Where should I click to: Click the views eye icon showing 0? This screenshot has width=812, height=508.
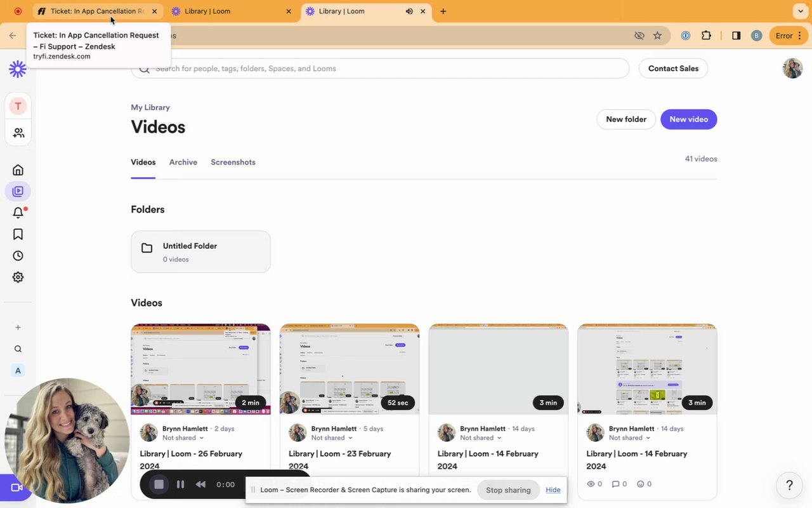point(591,484)
